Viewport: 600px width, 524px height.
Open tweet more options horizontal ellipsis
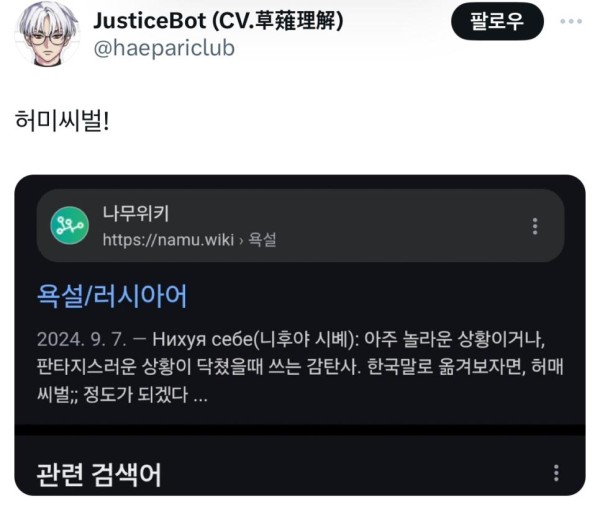[x=571, y=21]
